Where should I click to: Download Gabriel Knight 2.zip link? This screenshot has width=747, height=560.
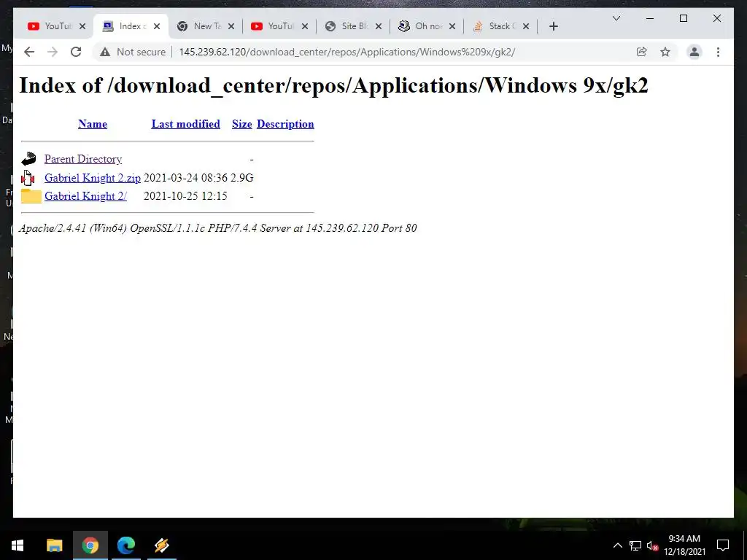click(x=93, y=178)
